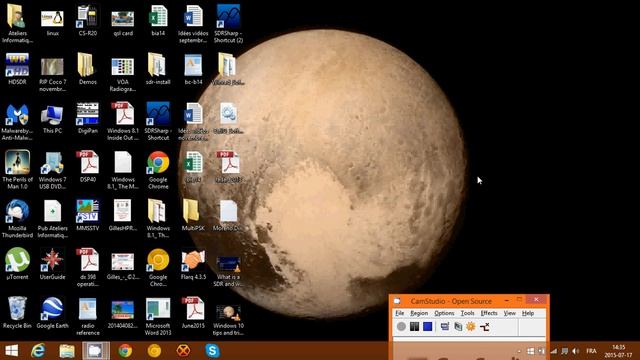The image size is (640, 360).
Task: Select the 201404082... image on desktop
Action: click(122, 314)
